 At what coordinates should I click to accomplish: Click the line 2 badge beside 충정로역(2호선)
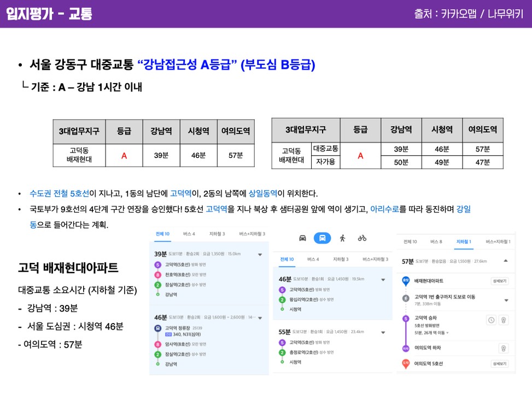282,353
